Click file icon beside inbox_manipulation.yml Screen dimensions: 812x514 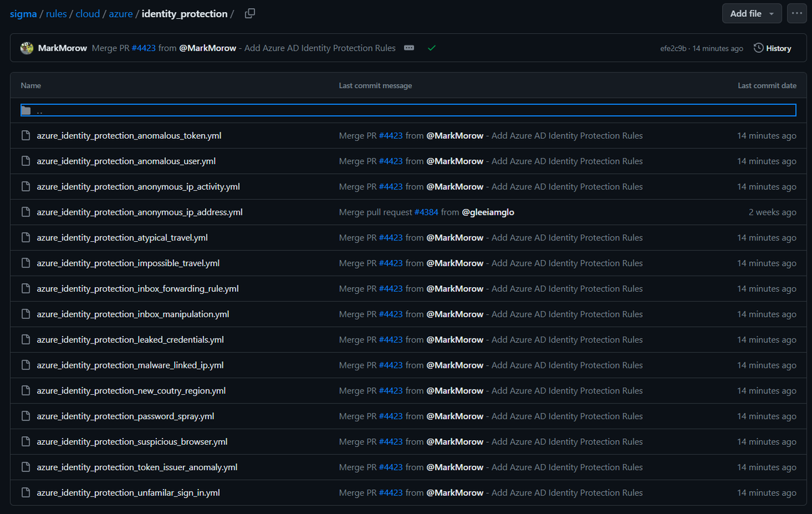[26, 314]
